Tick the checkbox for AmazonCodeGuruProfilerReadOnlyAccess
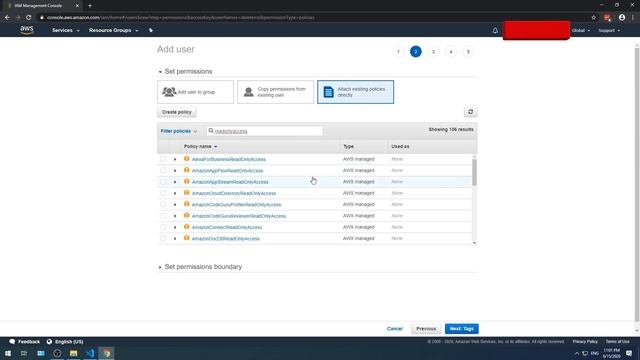Image resolution: width=640 pixels, height=360 pixels. coord(163,204)
